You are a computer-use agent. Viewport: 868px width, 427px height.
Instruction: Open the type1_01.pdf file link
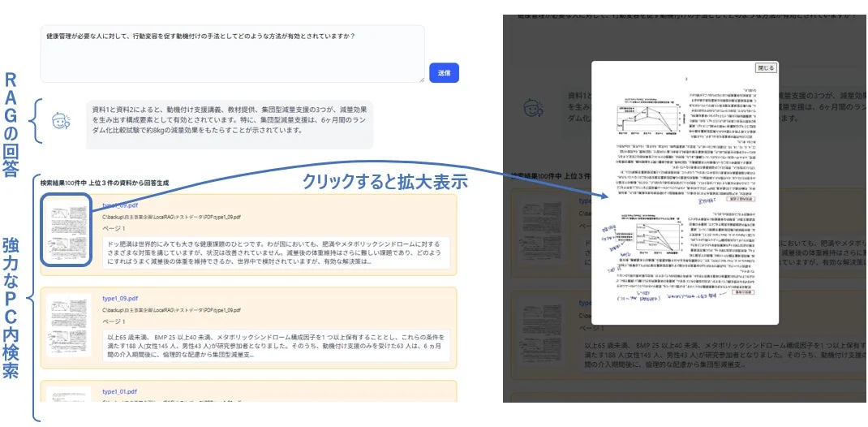pyautogui.click(x=119, y=391)
